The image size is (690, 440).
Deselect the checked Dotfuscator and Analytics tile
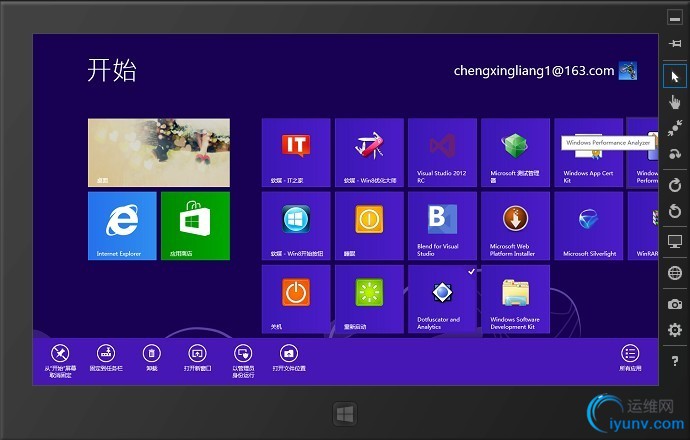pyautogui.click(x=442, y=299)
